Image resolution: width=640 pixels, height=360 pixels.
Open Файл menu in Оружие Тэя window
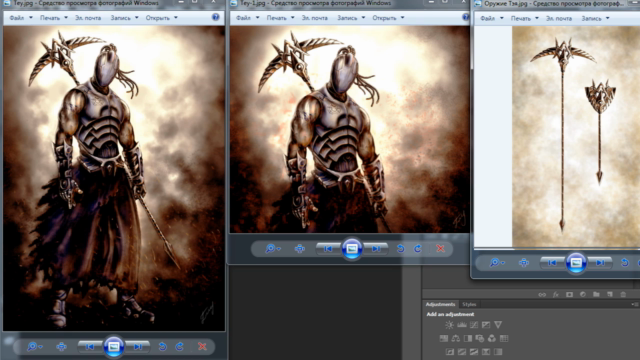(x=492, y=18)
